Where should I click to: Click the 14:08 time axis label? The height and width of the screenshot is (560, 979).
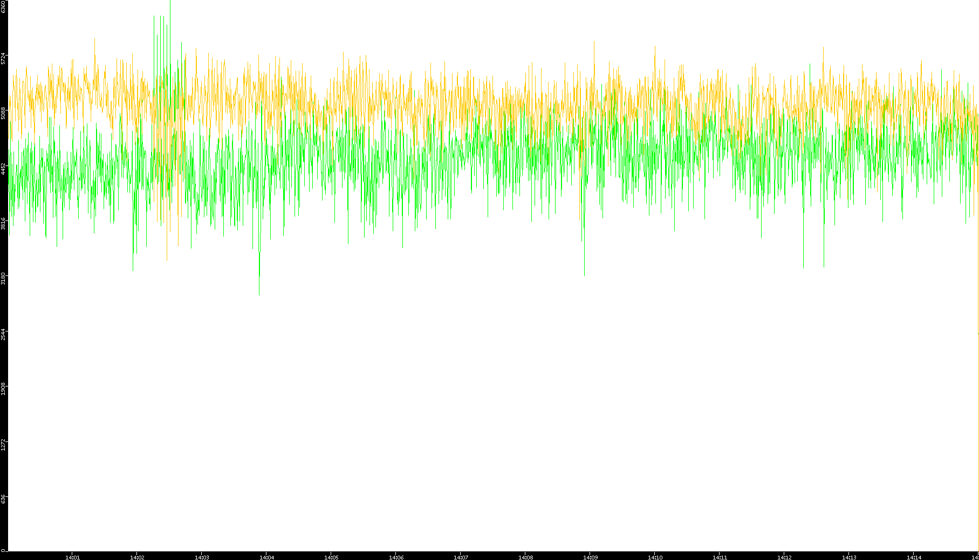pyautogui.click(x=525, y=557)
